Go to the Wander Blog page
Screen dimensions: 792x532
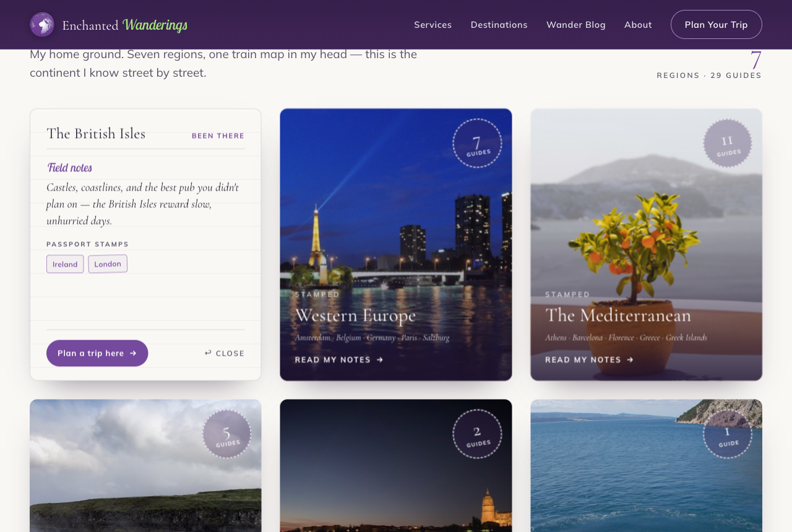pyautogui.click(x=576, y=25)
